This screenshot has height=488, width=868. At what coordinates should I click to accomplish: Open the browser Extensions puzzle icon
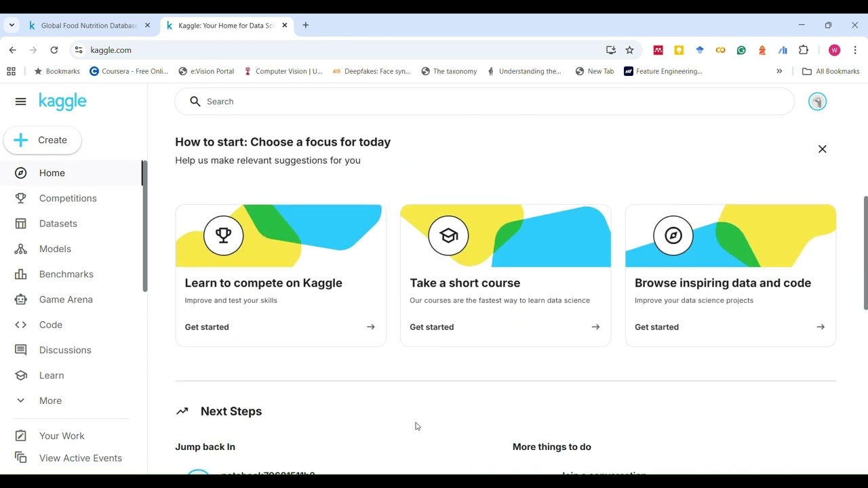pyautogui.click(x=804, y=50)
